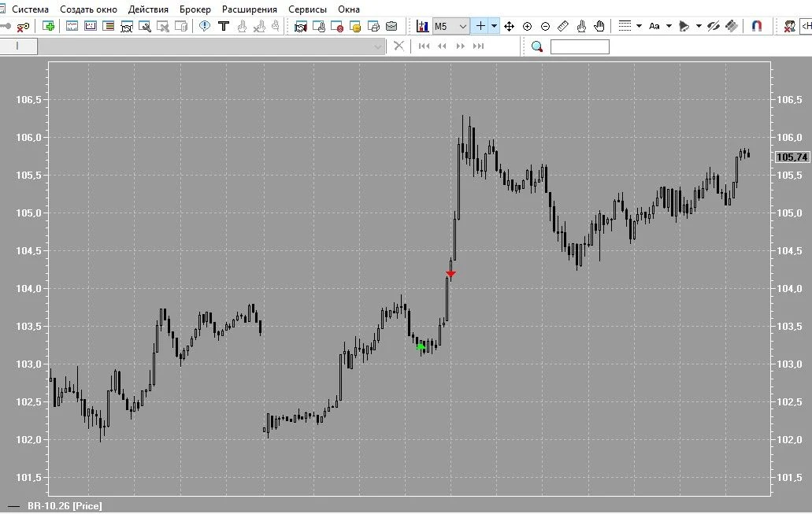The width and height of the screenshot is (812, 514).
Task: Expand the bell alert dropdown arrow
Action: (699, 26)
